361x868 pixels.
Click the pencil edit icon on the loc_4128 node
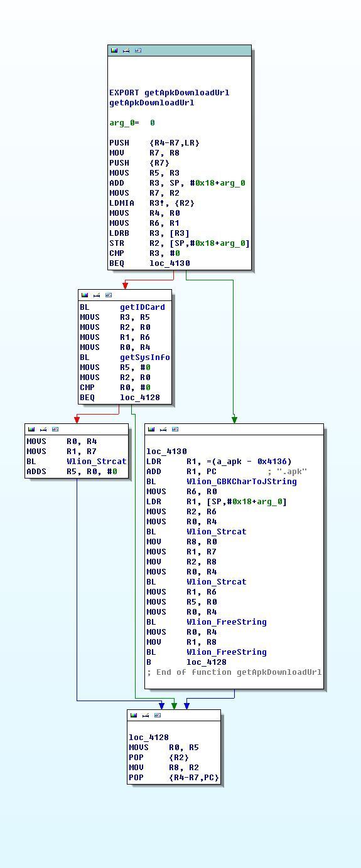tap(146, 715)
